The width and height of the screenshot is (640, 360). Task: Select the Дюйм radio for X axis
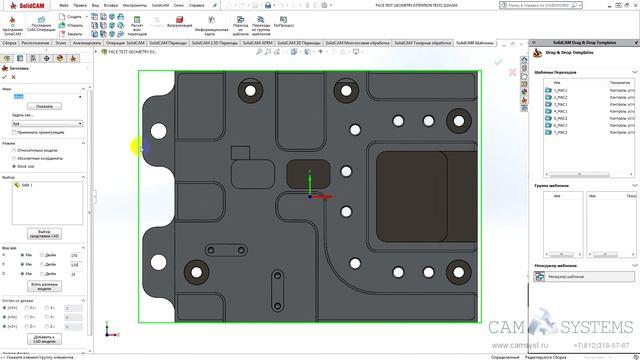pos(42,255)
